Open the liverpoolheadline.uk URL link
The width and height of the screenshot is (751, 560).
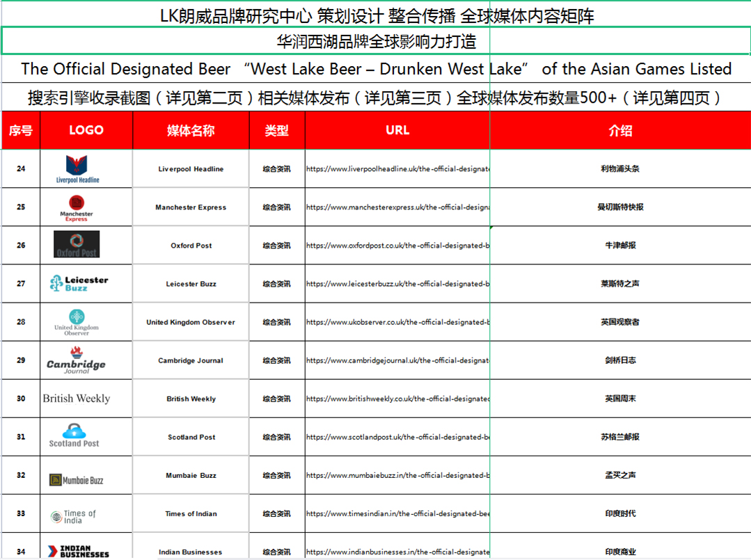pos(397,169)
